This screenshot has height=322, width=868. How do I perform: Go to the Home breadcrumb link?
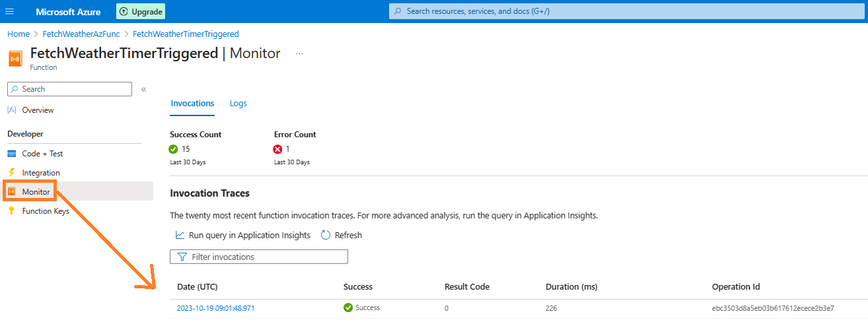point(18,34)
